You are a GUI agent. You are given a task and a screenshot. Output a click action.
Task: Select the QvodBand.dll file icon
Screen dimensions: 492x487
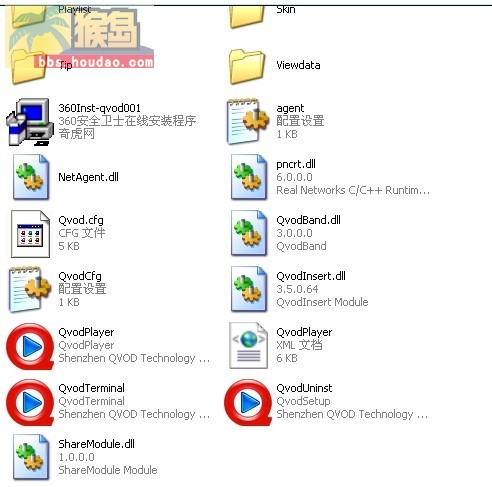(249, 233)
